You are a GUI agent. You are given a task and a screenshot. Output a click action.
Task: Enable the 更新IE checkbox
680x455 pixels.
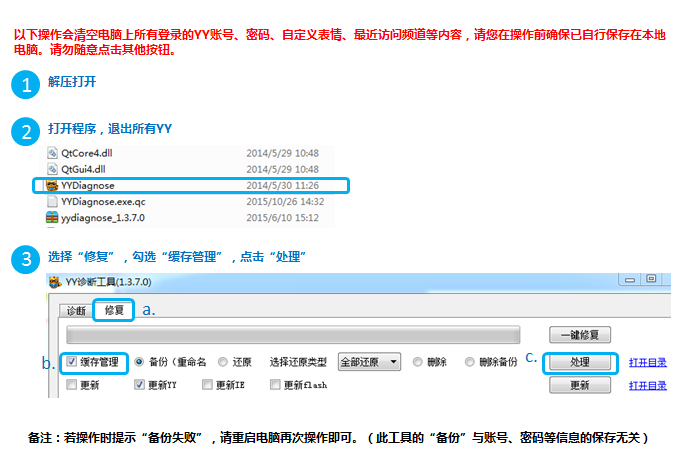click(x=207, y=384)
